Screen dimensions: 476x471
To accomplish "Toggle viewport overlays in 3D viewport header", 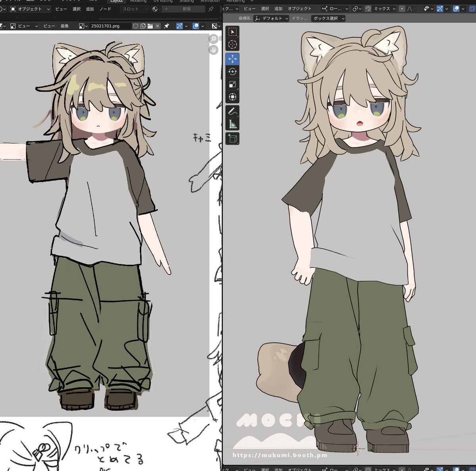I will (456, 8).
